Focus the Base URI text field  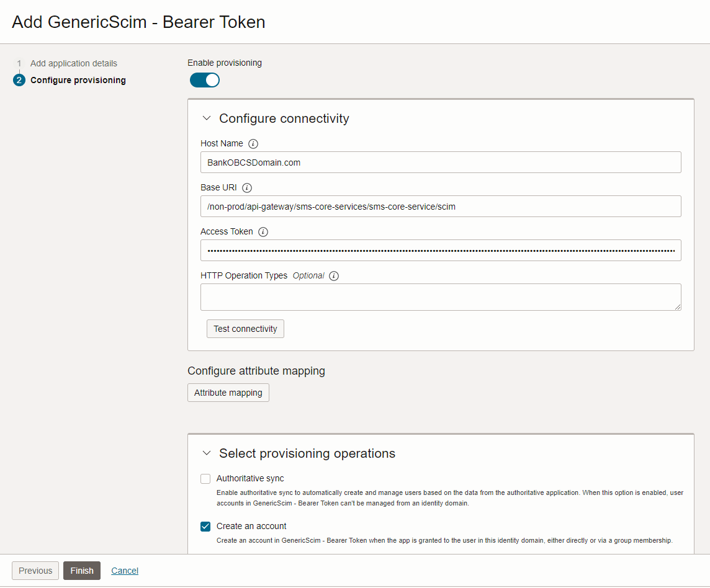click(441, 207)
